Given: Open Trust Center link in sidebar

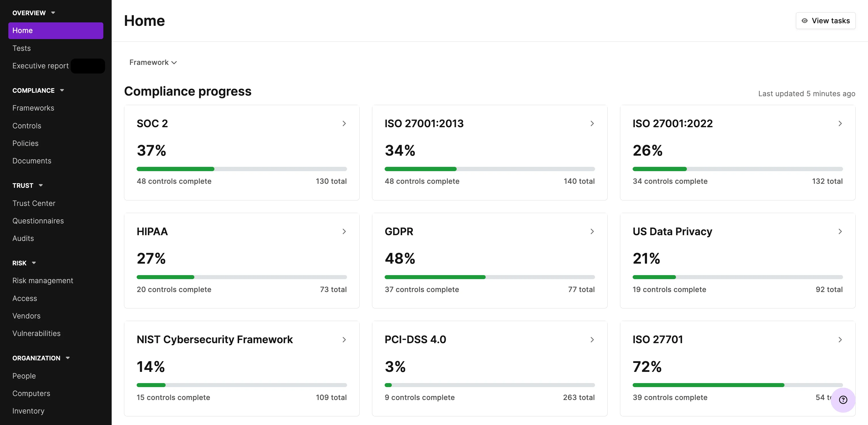Looking at the screenshot, I should [34, 203].
